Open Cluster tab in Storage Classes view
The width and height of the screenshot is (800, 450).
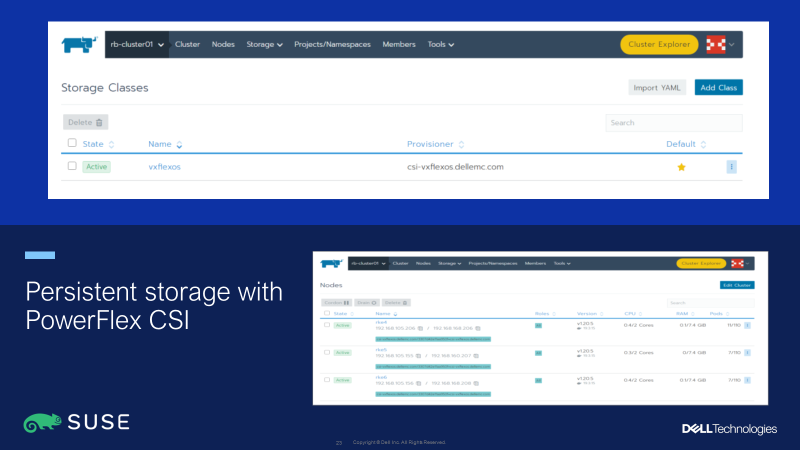click(187, 44)
